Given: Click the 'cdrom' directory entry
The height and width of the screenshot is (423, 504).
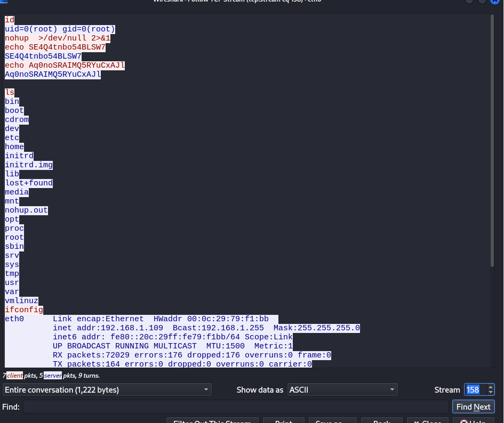Looking at the screenshot, I should pyautogui.click(x=17, y=119).
